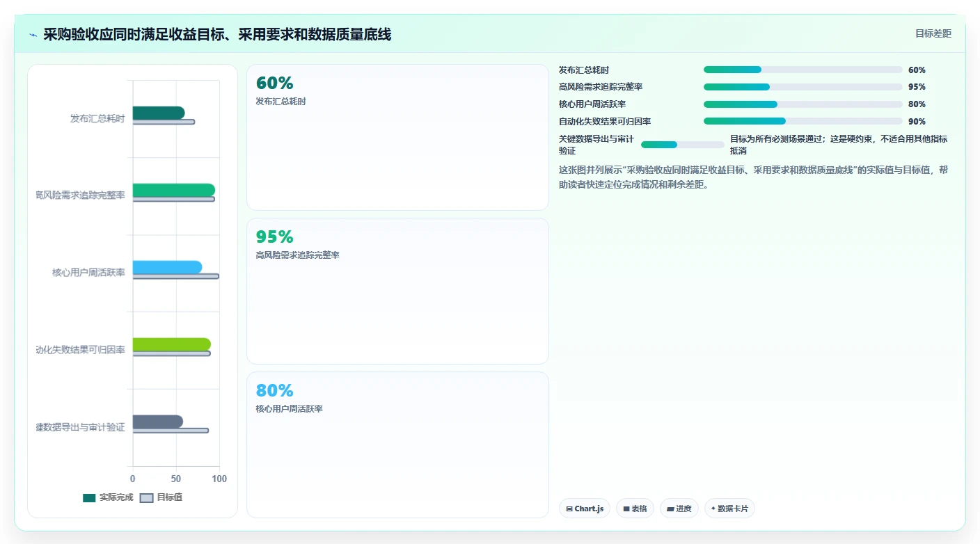Toggle the 实际完成 legend swatch
The image size is (980, 544).
(89, 498)
